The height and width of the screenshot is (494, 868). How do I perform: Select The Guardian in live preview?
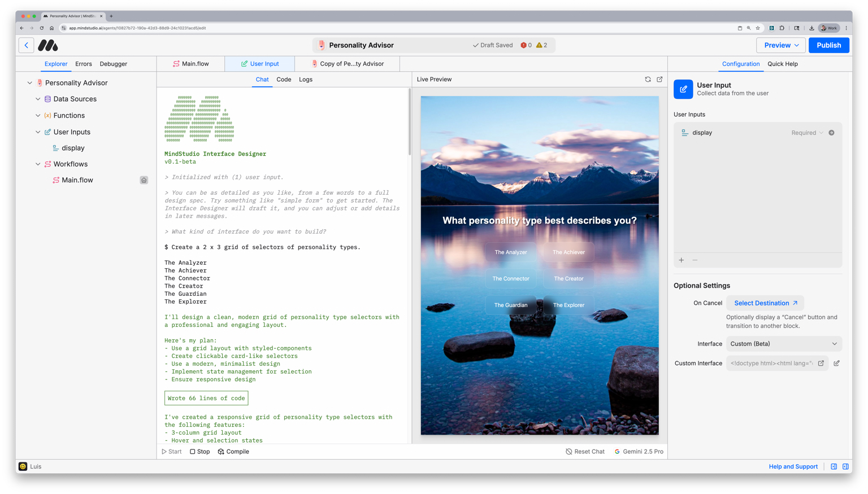coord(511,305)
